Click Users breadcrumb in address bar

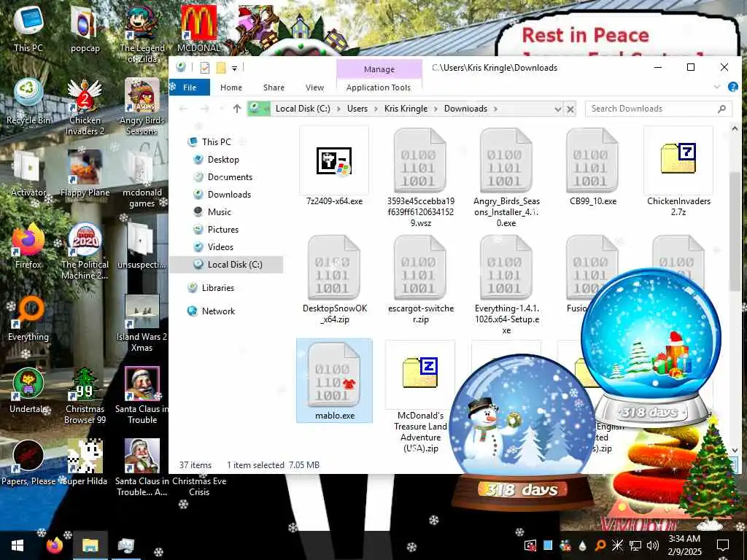tap(357, 109)
